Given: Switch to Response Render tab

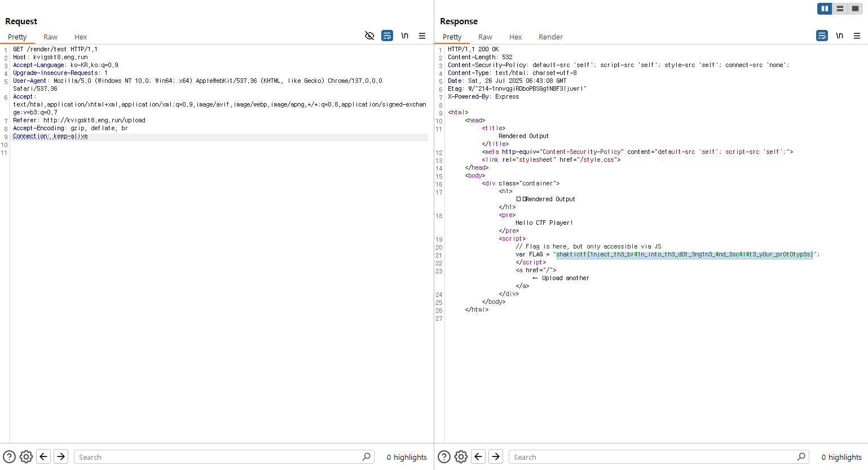Looking at the screenshot, I should 550,37.
